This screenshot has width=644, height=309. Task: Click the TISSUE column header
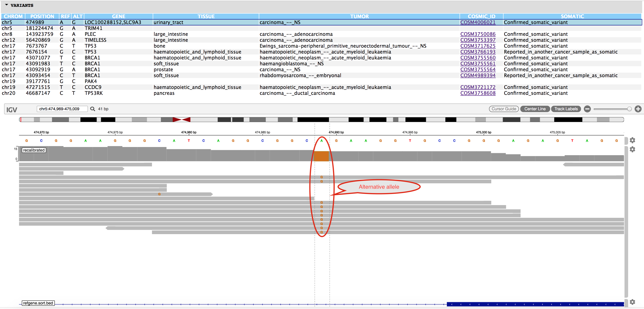206,16
